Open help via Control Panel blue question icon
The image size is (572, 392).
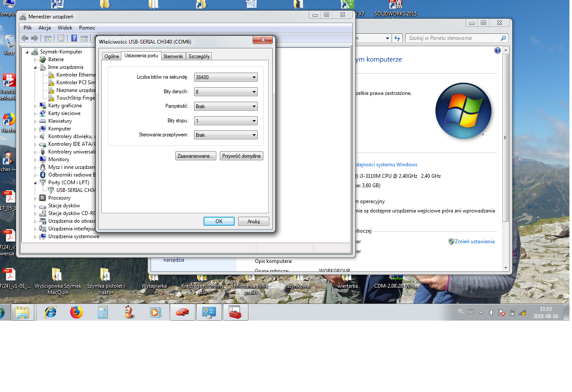[497, 50]
